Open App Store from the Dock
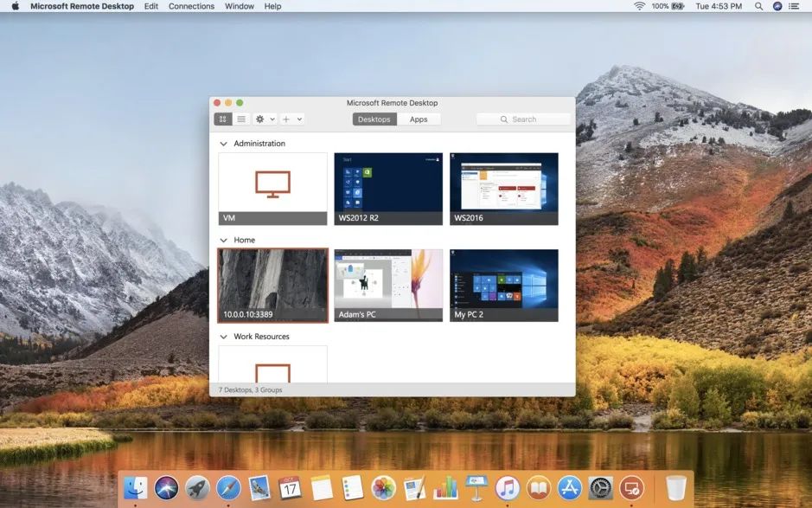Viewport: 812px width, 508px height. pos(570,488)
